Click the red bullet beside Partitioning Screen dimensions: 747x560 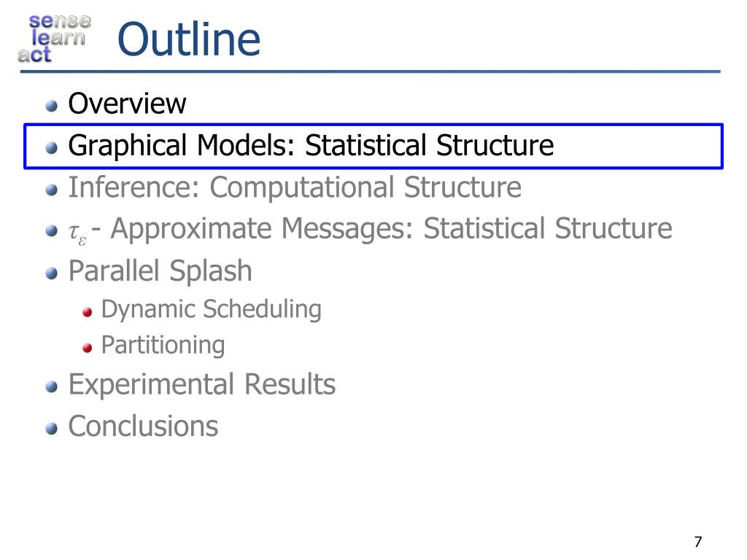tap(88, 348)
